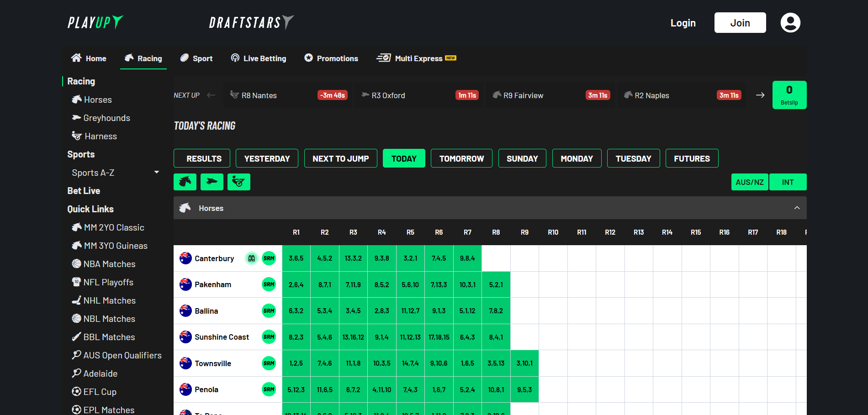Open Harness in the sidebar
868x415 pixels.
pyautogui.click(x=95, y=136)
